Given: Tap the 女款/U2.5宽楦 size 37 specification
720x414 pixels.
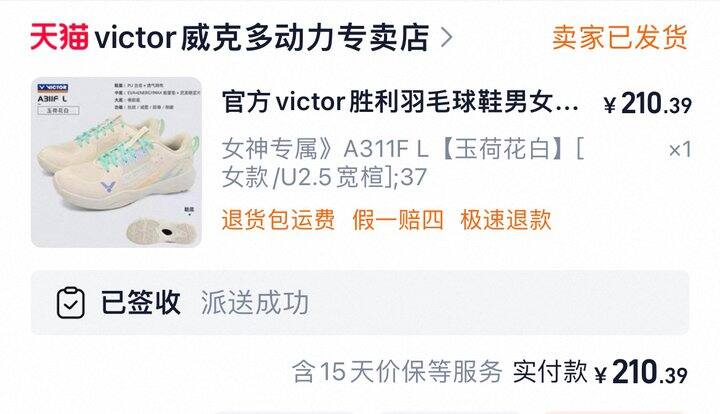Looking at the screenshot, I should tap(324, 177).
